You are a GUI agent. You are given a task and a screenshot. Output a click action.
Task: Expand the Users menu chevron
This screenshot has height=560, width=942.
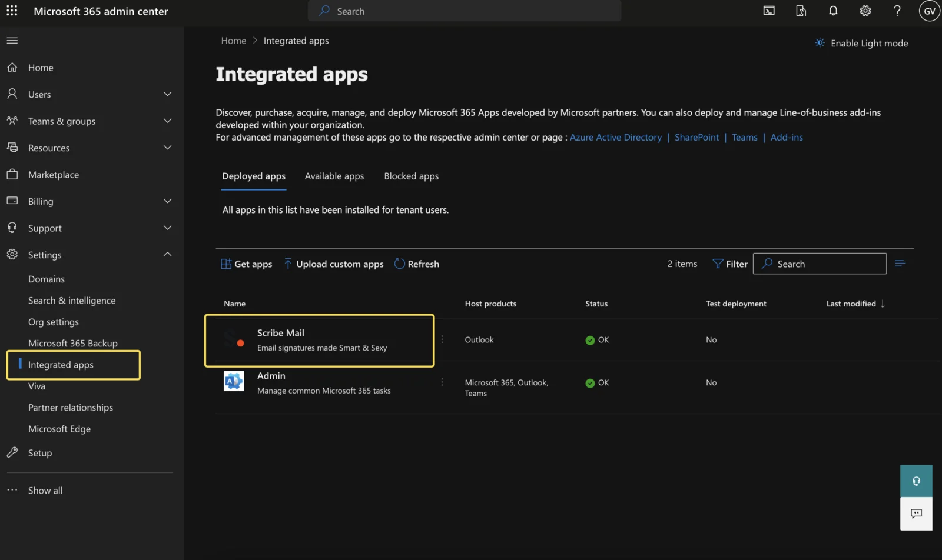[x=167, y=94]
